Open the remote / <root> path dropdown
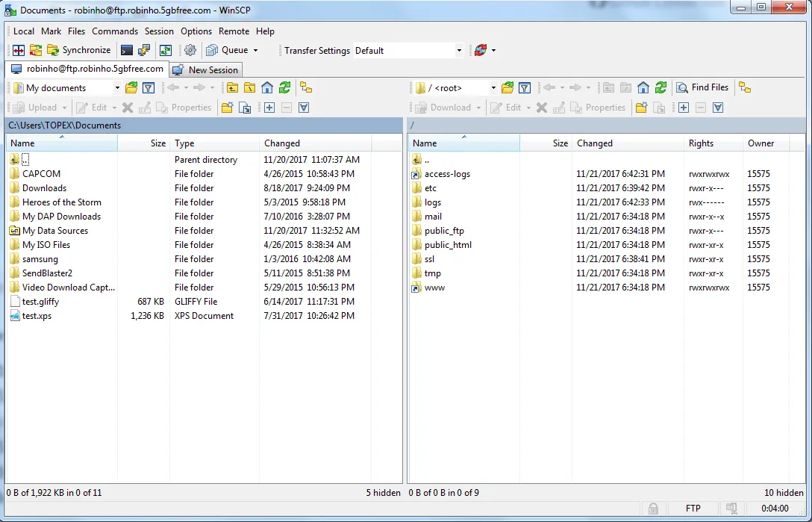The width and height of the screenshot is (812, 522). 493,88
